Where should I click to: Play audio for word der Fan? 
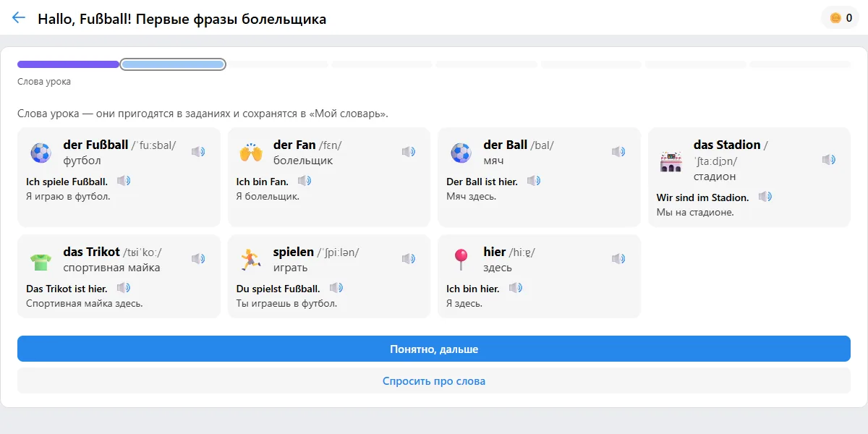point(409,152)
